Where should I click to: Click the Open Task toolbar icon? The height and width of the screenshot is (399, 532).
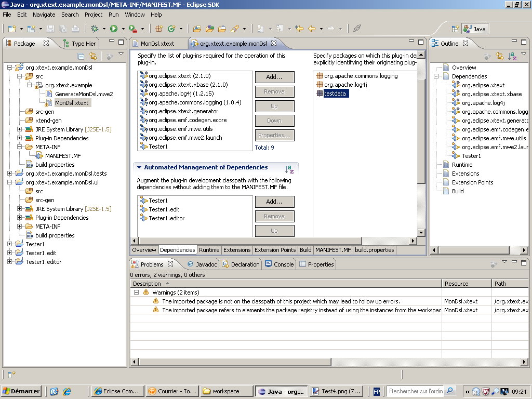(x=222, y=29)
